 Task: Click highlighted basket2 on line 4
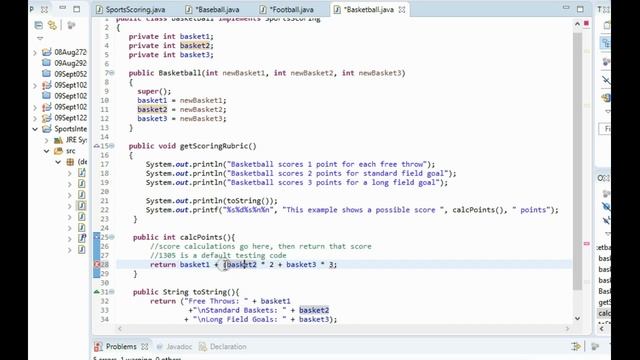click(195, 46)
